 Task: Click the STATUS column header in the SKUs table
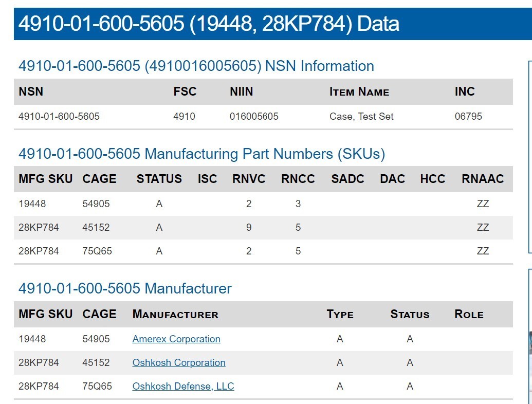159,179
